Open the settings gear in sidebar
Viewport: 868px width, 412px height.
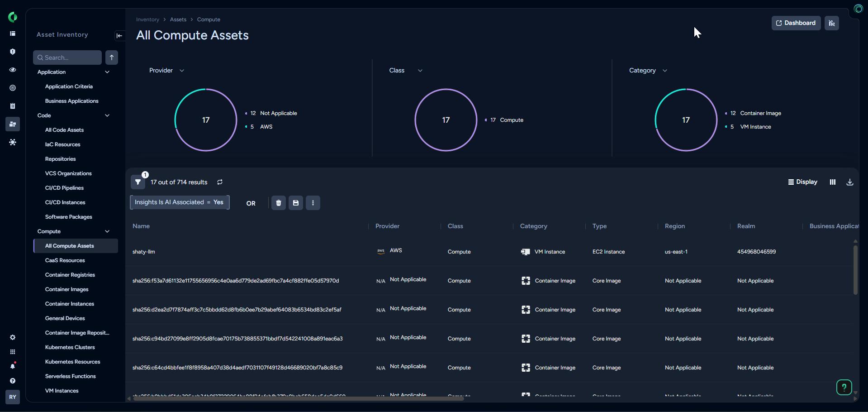(13, 337)
